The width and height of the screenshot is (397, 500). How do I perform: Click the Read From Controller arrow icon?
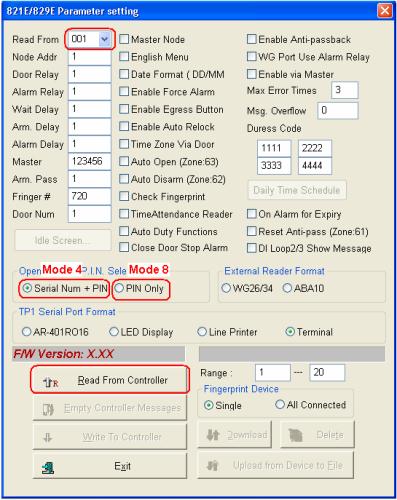(51, 382)
